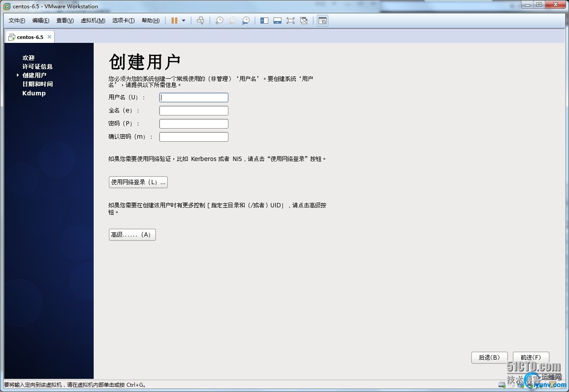Open the 查看(V) menu
Image resolution: width=569 pixels, height=392 pixels.
click(x=65, y=21)
